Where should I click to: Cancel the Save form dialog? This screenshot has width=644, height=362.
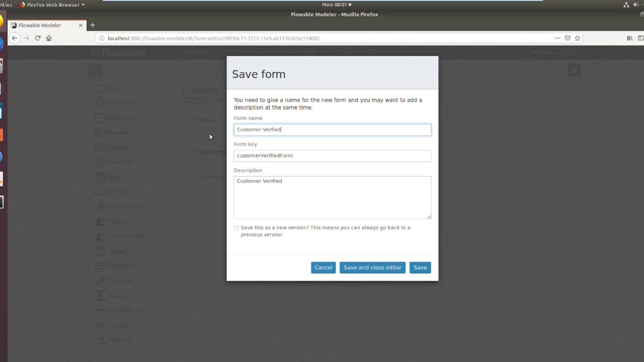point(323,267)
